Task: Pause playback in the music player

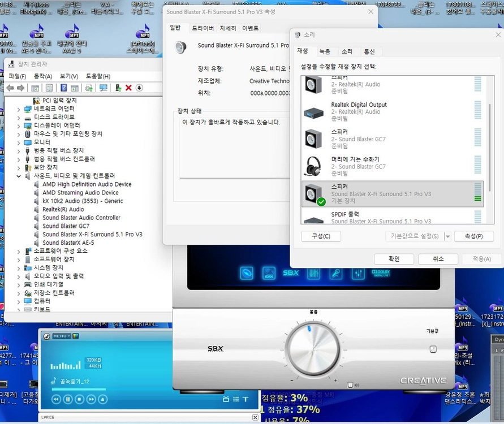Action: click(x=68, y=399)
